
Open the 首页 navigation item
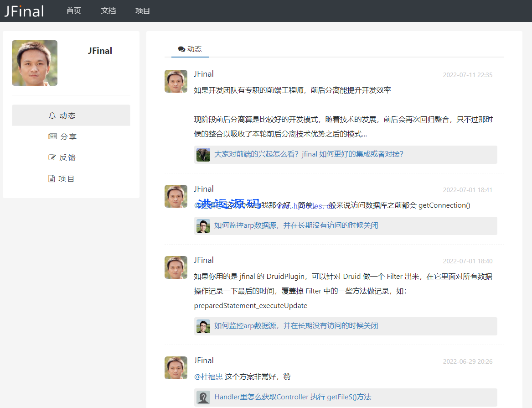(74, 11)
